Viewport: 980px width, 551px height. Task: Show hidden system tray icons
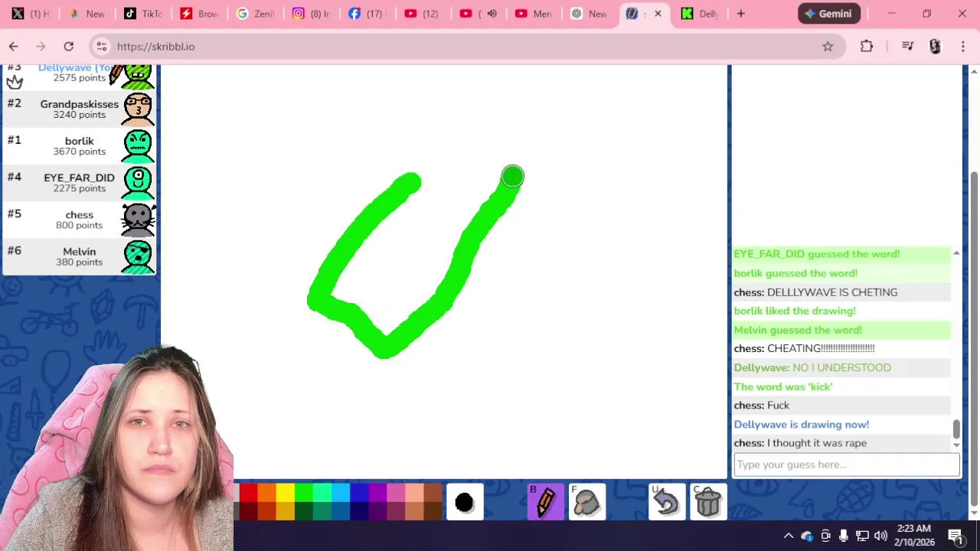pos(788,536)
